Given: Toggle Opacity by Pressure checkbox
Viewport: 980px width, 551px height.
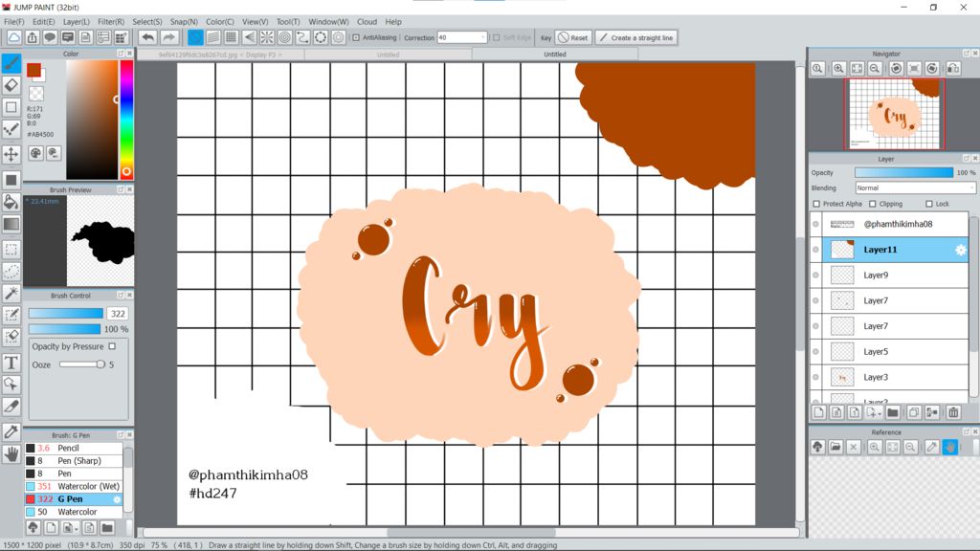Looking at the screenshot, I should tap(112, 346).
